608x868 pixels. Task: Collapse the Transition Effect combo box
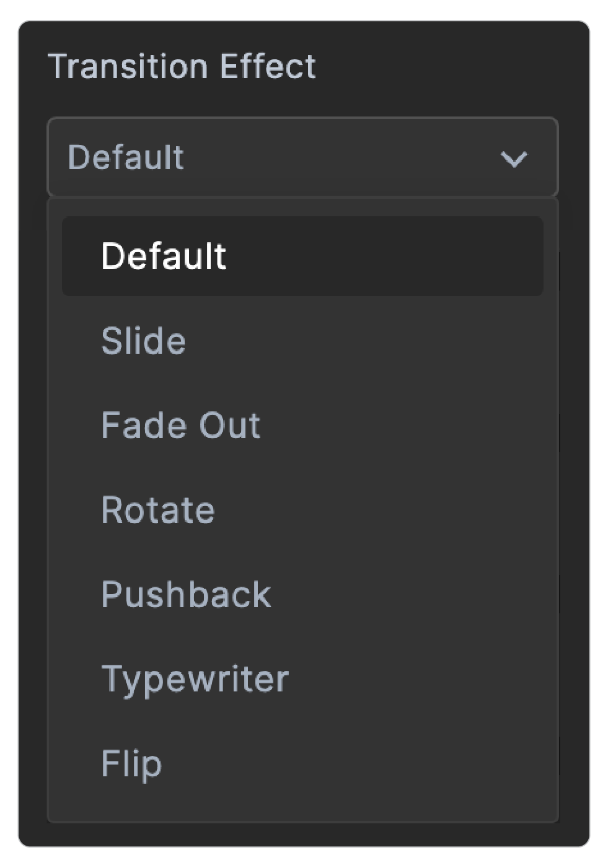302,157
